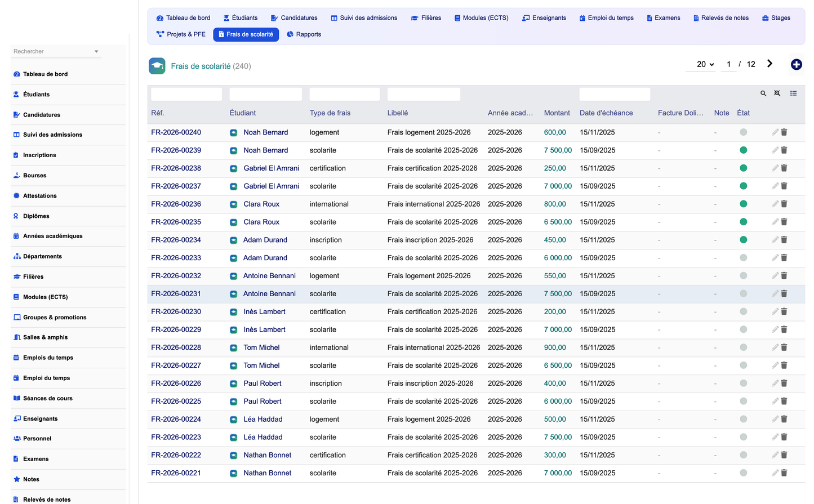Image resolution: width=814 pixels, height=504 pixels.
Task: Switch to Suivi des admissions tab
Action: click(x=364, y=18)
